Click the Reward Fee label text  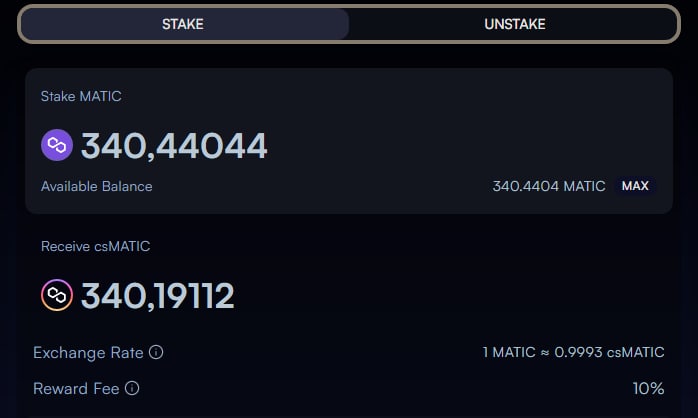pos(76,388)
